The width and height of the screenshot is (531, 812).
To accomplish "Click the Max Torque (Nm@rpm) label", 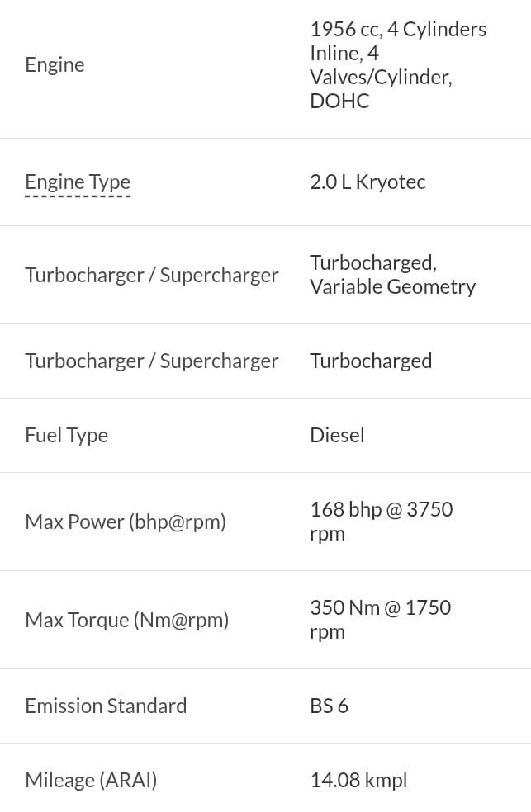I will (x=127, y=620).
